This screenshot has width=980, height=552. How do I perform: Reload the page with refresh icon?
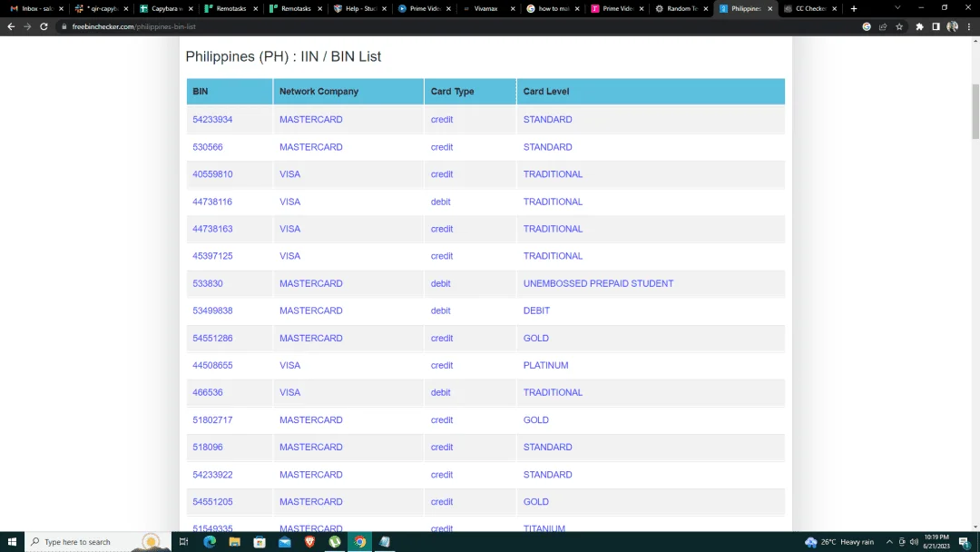click(44, 27)
